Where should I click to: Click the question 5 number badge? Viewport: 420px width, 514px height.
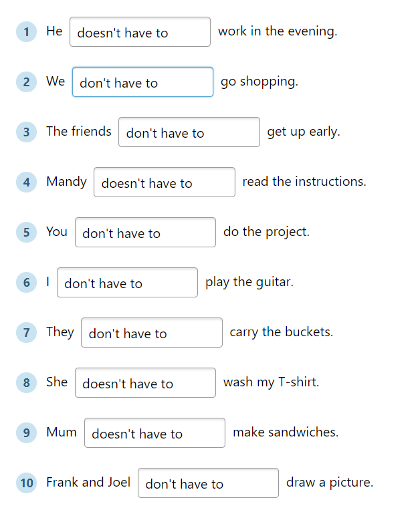(x=26, y=232)
